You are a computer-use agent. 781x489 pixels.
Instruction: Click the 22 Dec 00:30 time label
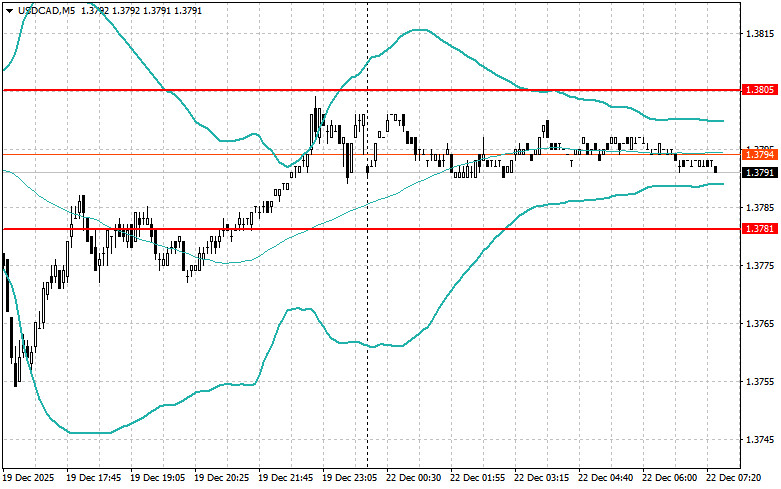(416, 479)
